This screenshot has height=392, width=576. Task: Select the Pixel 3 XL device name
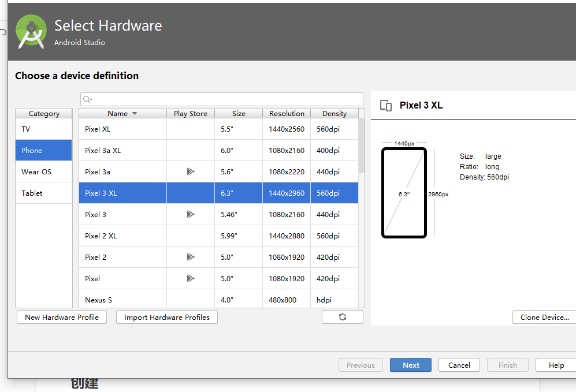(101, 193)
